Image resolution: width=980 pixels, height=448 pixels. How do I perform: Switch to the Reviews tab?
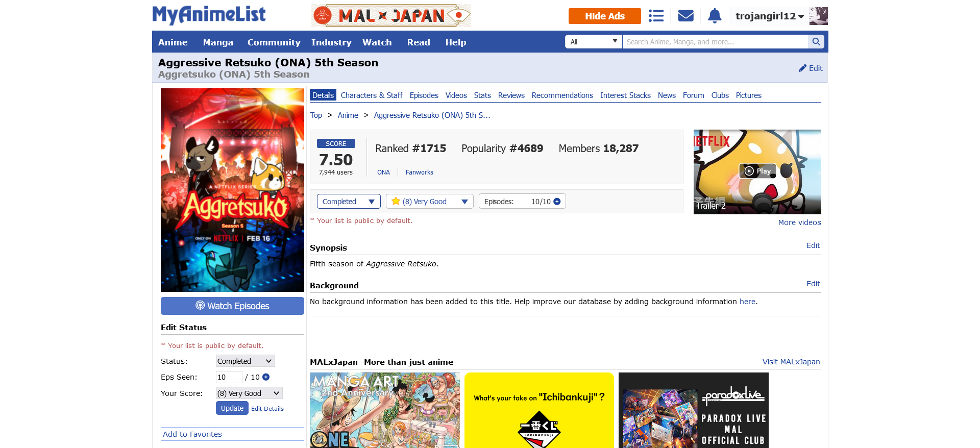coord(511,95)
